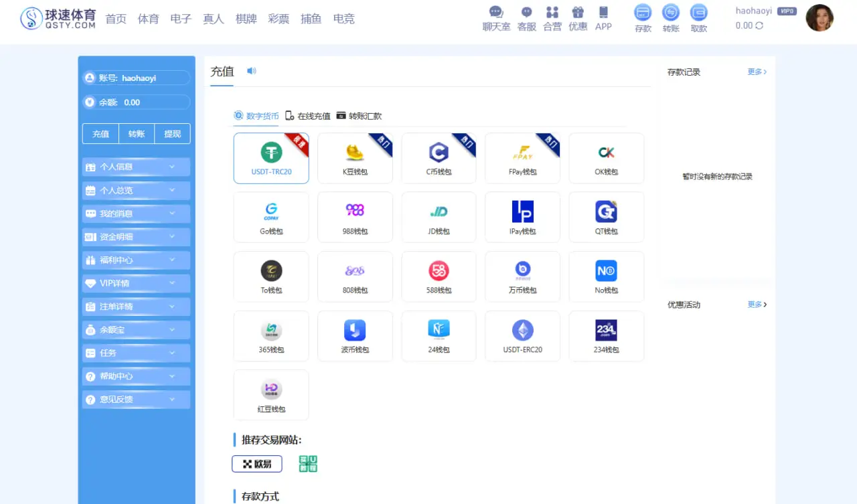Open the green 买U教程 tutorial icon
Image resolution: width=857 pixels, height=504 pixels.
pyautogui.click(x=308, y=463)
